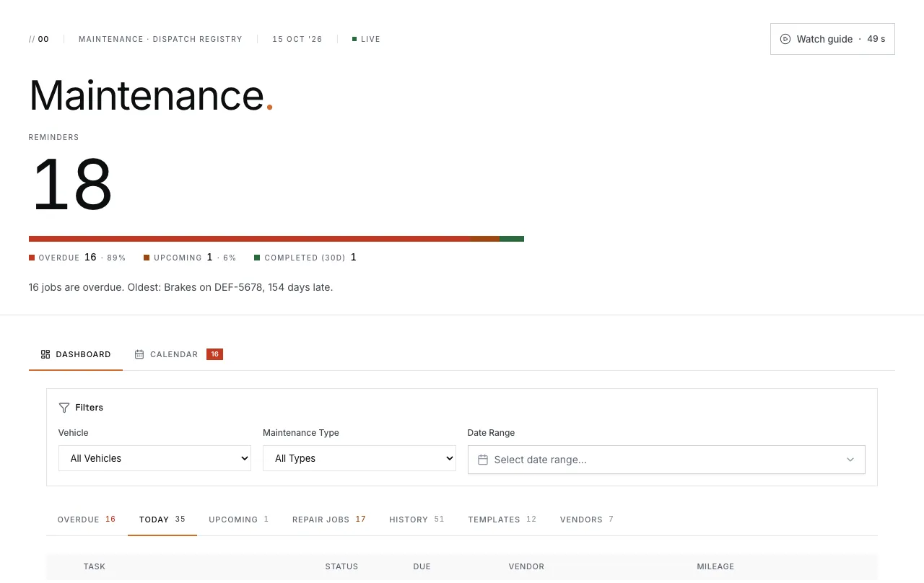Click the Task column header
The image size is (924, 583).
tap(95, 566)
